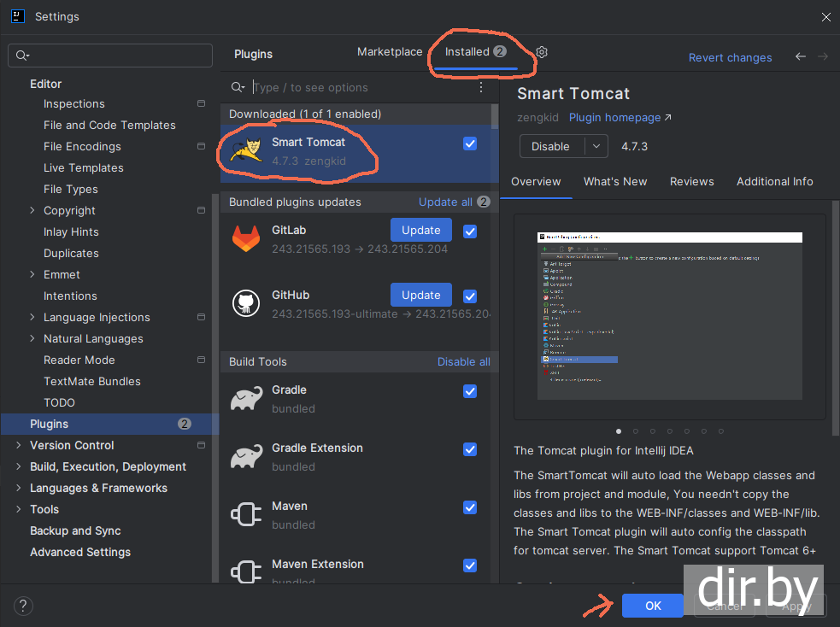Expand the Language Injections node
Viewport: 840px width, 627px height.
pyautogui.click(x=32, y=317)
